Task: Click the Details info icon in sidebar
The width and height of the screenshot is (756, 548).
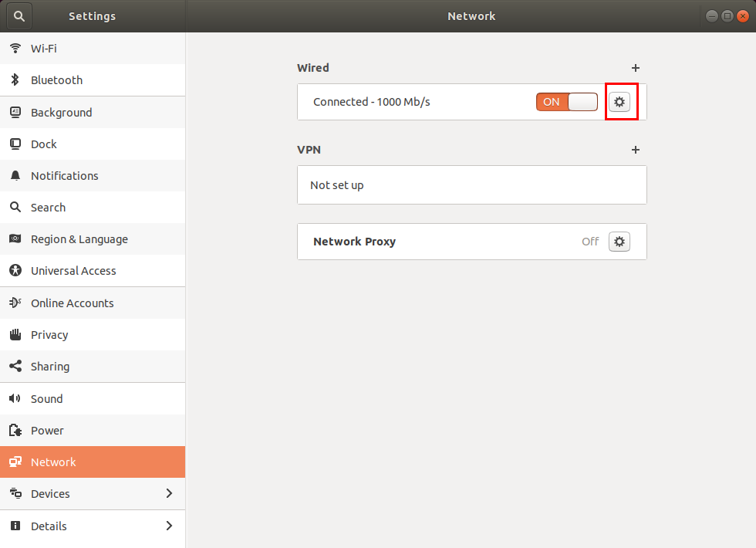Action: pyautogui.click(x=15, y=526)
